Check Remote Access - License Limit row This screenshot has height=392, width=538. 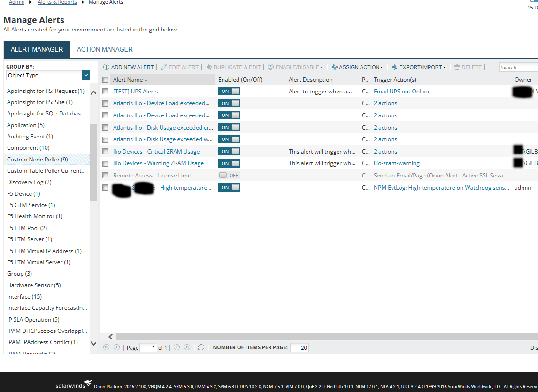coord(106,176)
